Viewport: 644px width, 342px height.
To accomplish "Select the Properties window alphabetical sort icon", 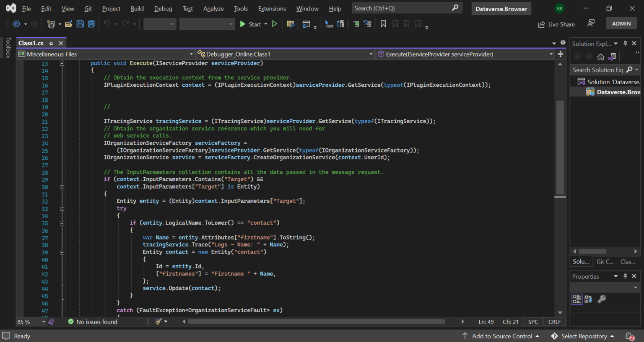I will point(588,299).
